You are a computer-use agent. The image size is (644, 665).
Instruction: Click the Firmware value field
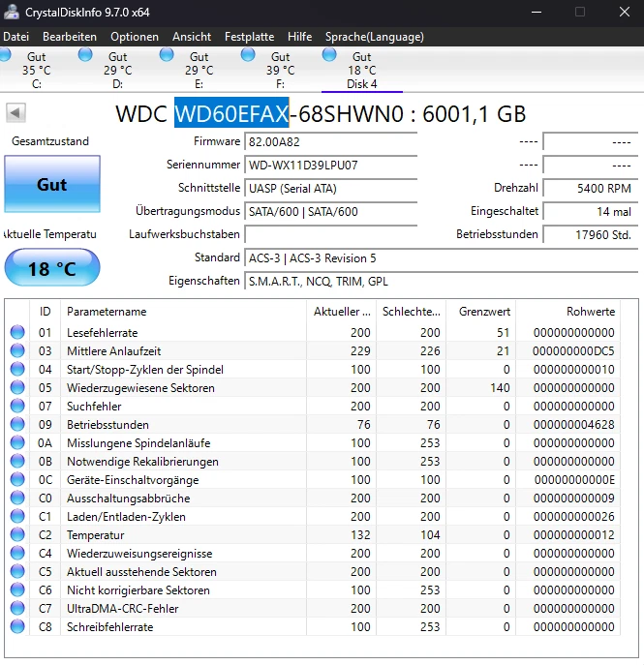click(x=330, y=142)
